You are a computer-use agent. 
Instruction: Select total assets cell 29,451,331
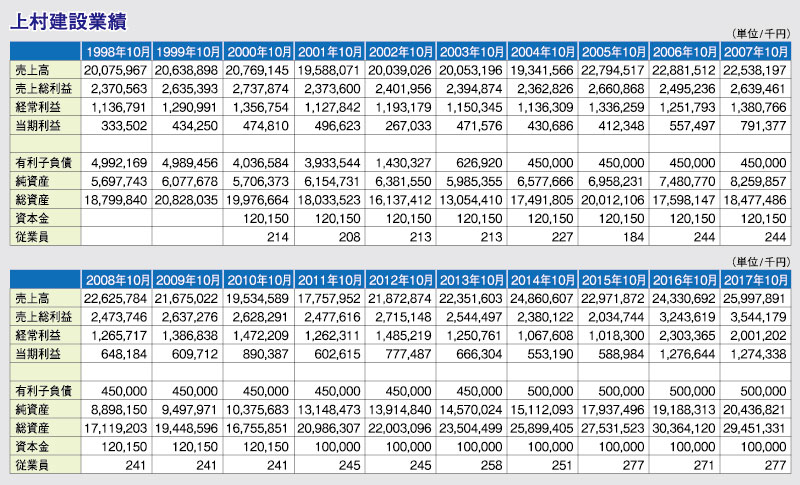click(755, 428)
